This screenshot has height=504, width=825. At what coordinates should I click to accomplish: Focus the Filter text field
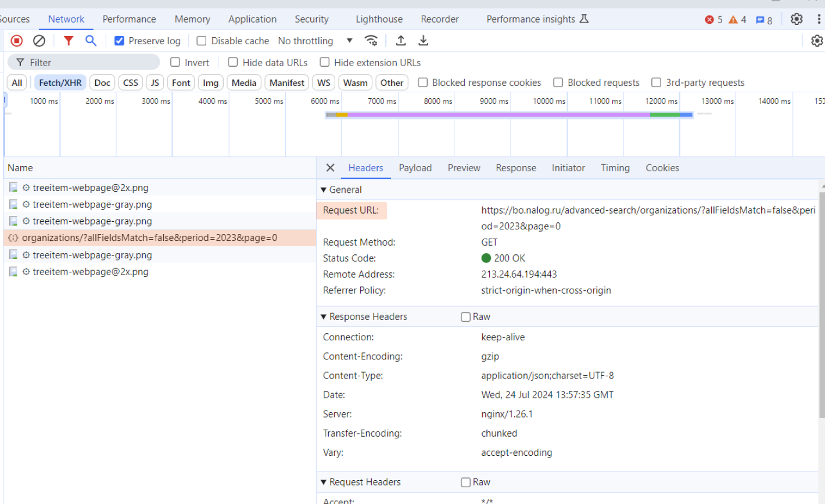point(84,62)
